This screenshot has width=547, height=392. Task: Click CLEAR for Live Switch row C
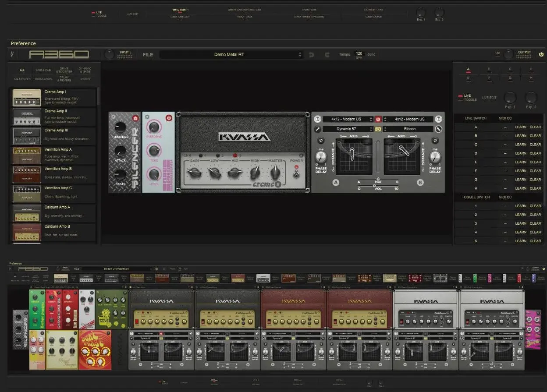pyautogui.click(x=535, y=145)
